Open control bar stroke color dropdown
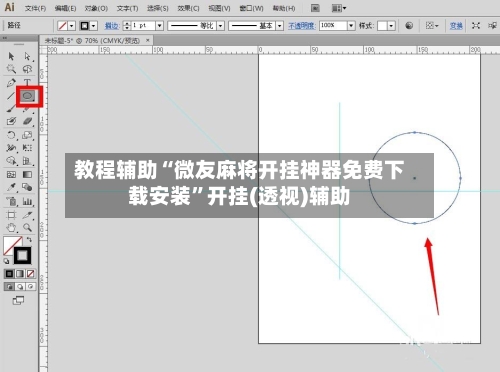The width and height of the screenshot is (500, 372). pyautogui.click(x=94, y=26)
